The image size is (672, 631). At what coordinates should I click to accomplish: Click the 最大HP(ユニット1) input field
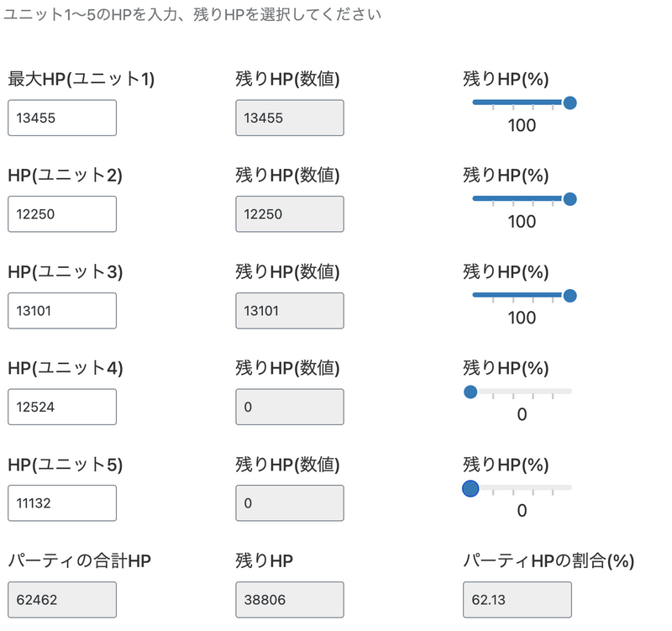click(62, 118)
